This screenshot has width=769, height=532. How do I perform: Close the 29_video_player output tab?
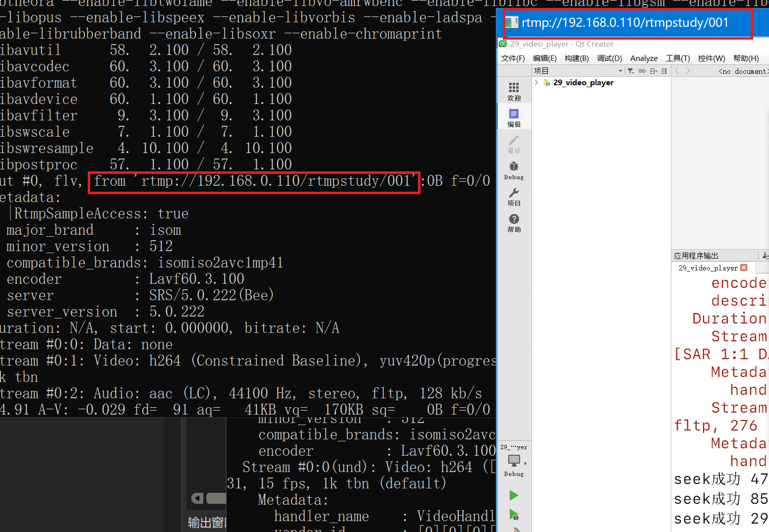pyautogui.click(x=744, y=267)
